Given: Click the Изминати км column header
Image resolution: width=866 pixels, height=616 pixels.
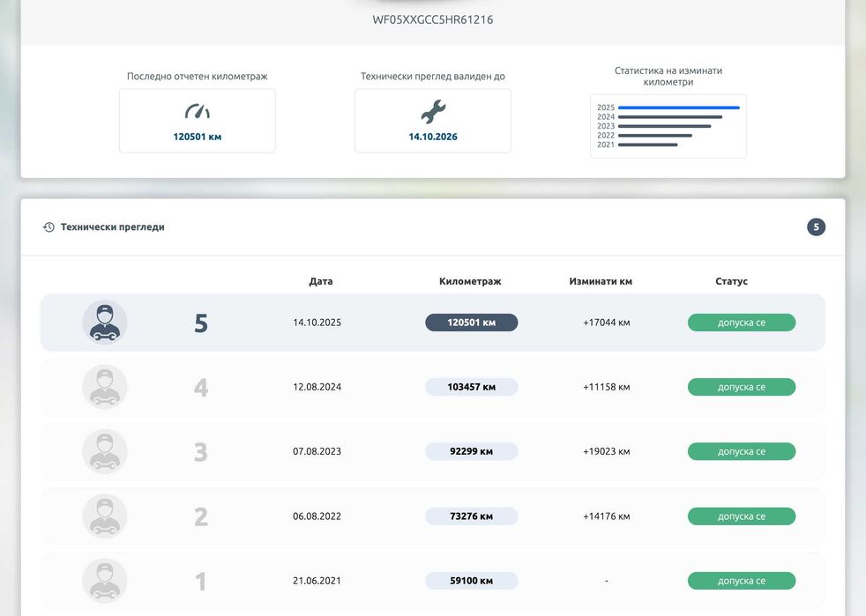Looking at the screenshot, I should click(x=601, y=281).
